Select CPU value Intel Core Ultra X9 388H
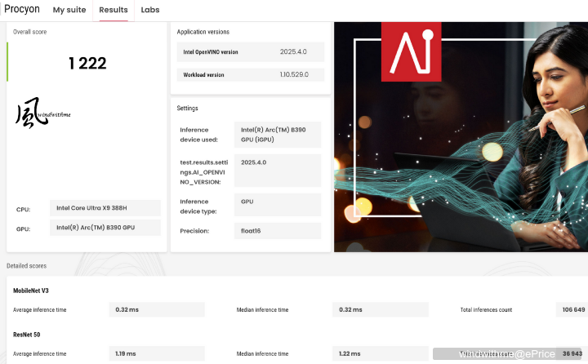 [x=105, y=208]
